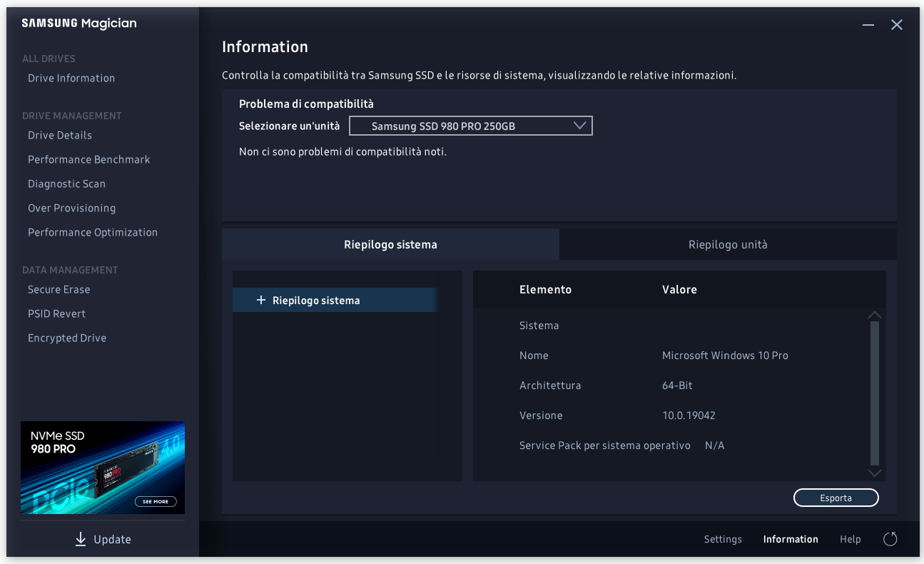Open Drive Information in sidebar
Screen dimensions: 924x564
click(x=71, y=79)
